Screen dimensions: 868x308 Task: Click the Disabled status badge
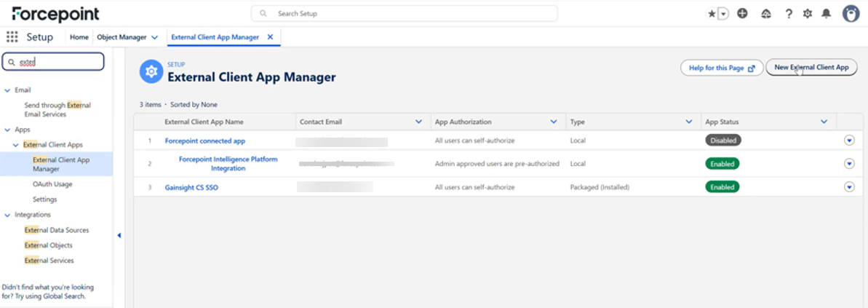pos(723,141)
